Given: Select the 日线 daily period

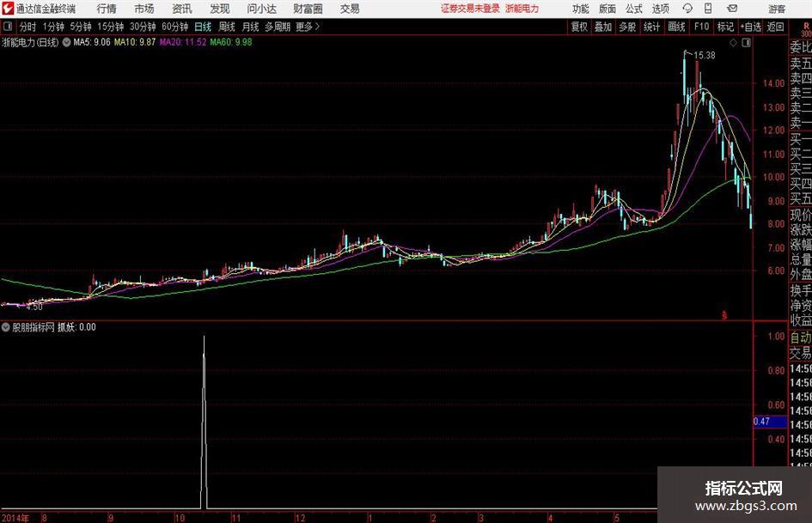Looking at the screenshot, I should (x=203, y=27).
